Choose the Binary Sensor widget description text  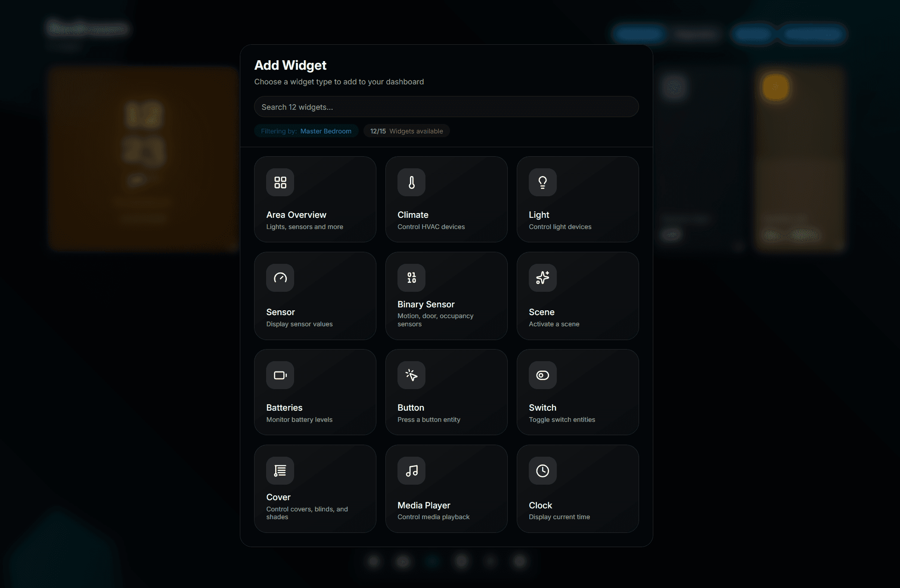(x=435, y=320)
